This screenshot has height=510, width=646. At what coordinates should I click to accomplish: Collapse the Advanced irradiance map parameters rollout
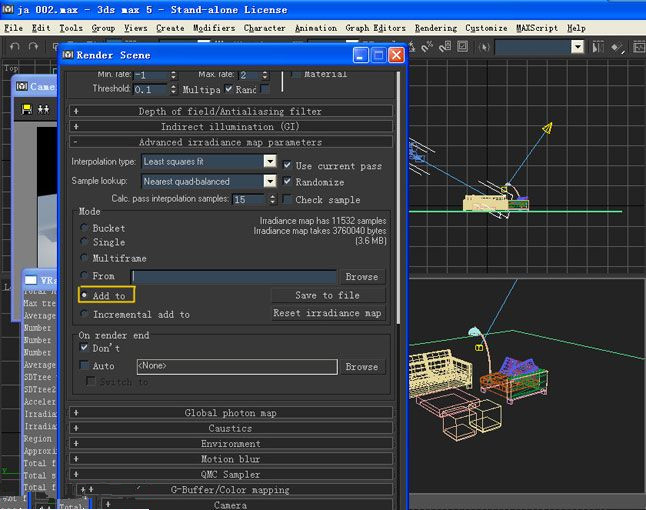(231, 142)
